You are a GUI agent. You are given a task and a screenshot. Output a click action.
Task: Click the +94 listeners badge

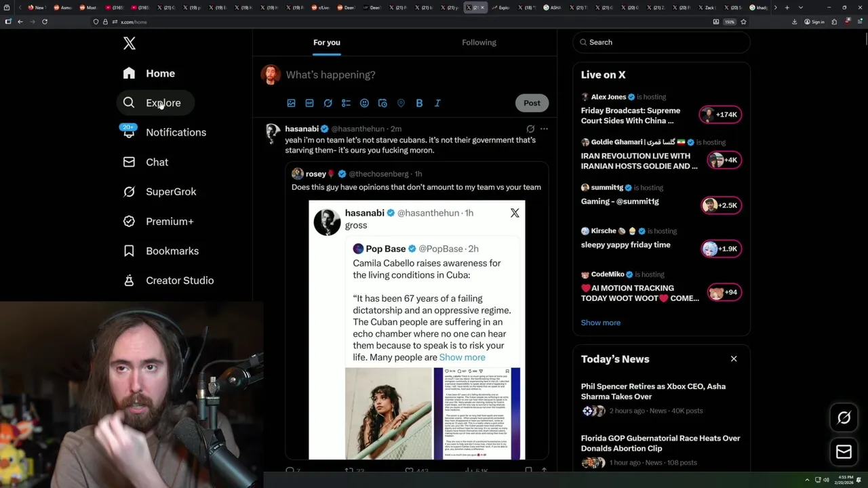coord(724,292)
